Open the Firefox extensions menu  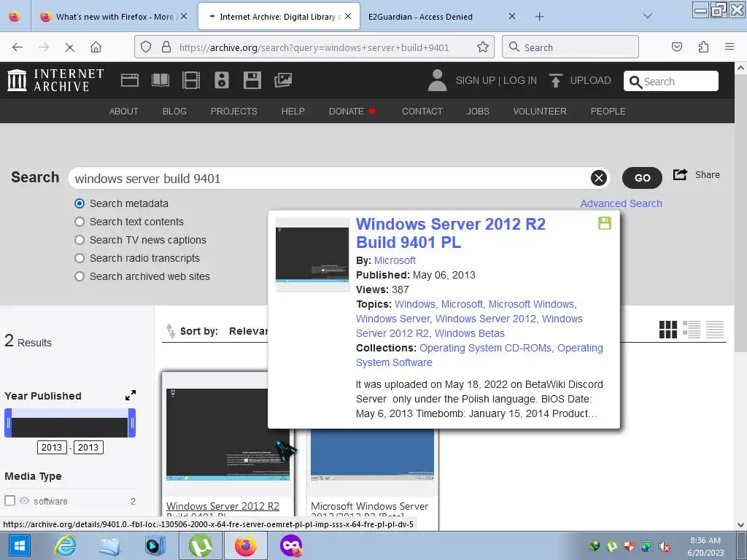click(x=703, y=47)
